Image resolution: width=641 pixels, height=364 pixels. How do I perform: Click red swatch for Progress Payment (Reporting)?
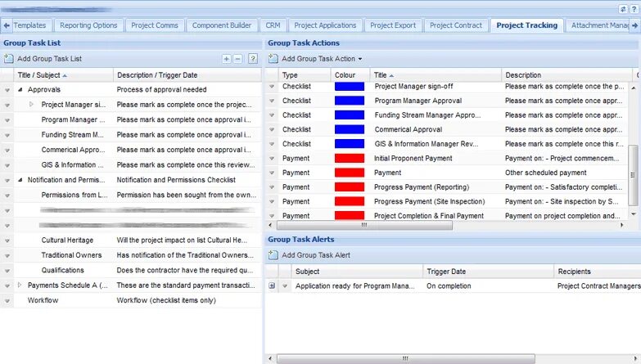pos(350,187)
